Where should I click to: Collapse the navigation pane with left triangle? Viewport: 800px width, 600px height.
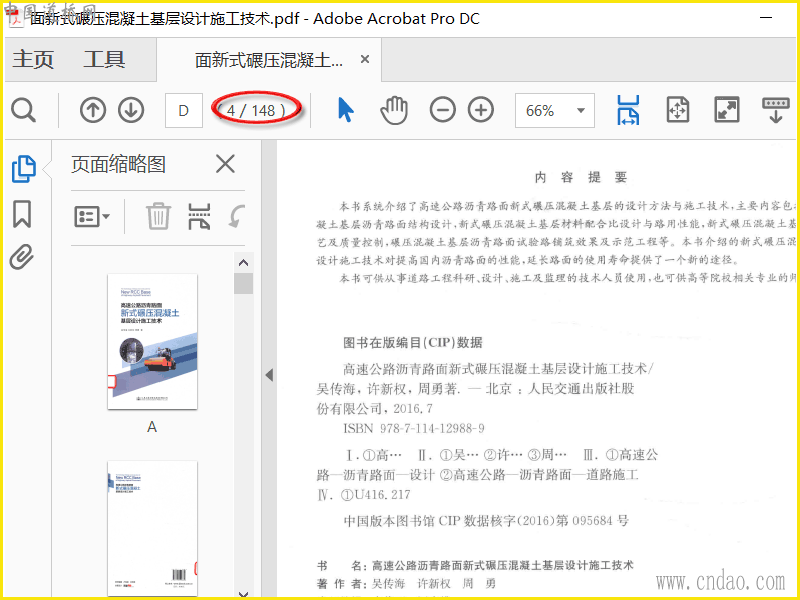(269, 375)
